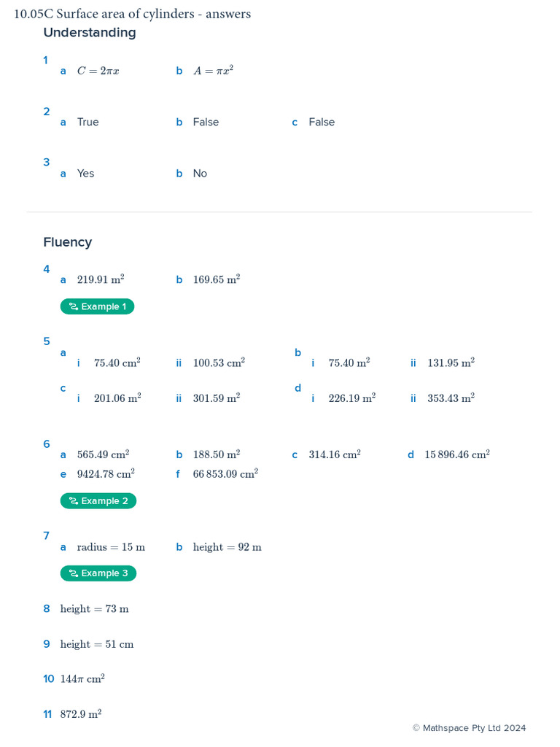Click the Understanding section heading
560x747 pixels.
(x=90, y=33)
